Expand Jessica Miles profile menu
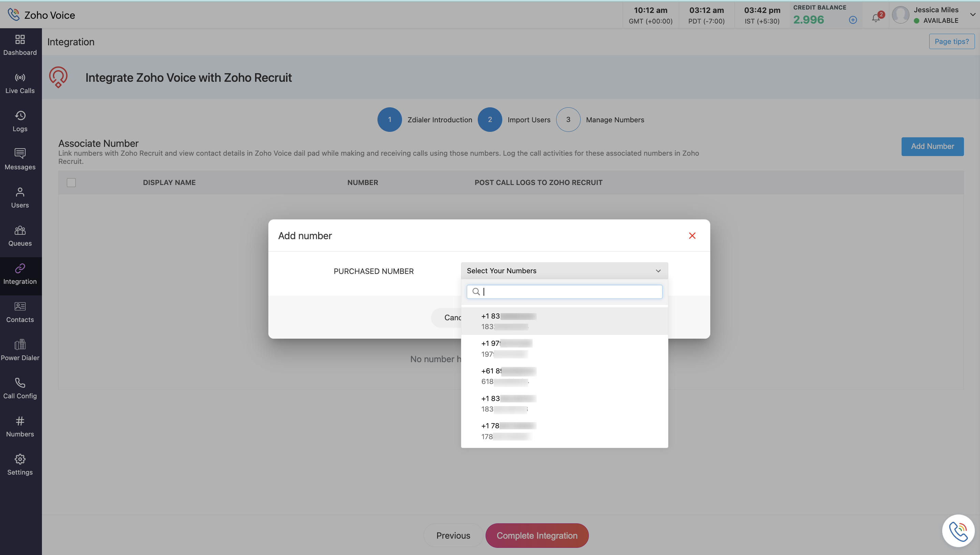 (x=972, y=15)
